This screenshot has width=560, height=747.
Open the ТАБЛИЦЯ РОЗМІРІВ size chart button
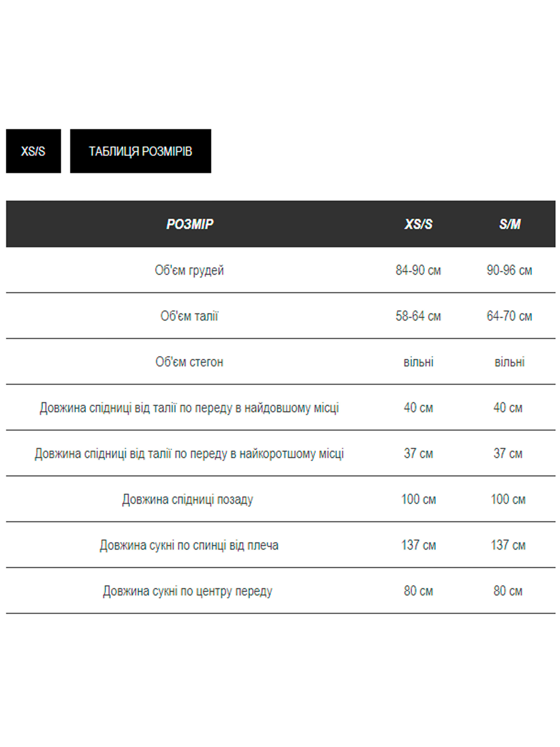[140, 151]
